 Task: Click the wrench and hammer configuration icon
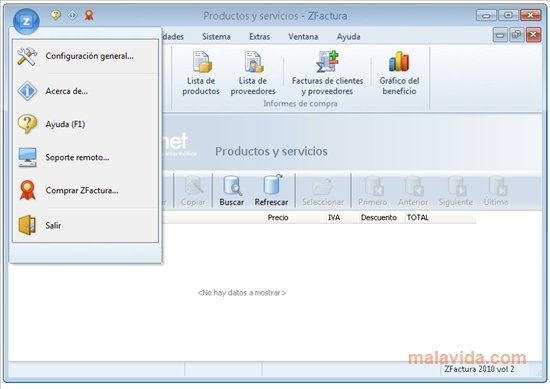[x=27, y=56]
